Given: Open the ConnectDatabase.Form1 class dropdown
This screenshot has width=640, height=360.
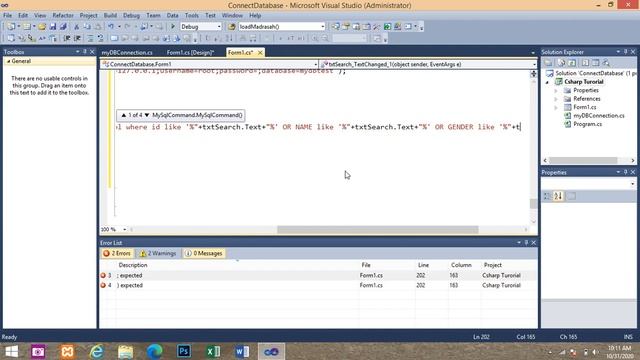Looking at the screenshot, I should (316, 64).
